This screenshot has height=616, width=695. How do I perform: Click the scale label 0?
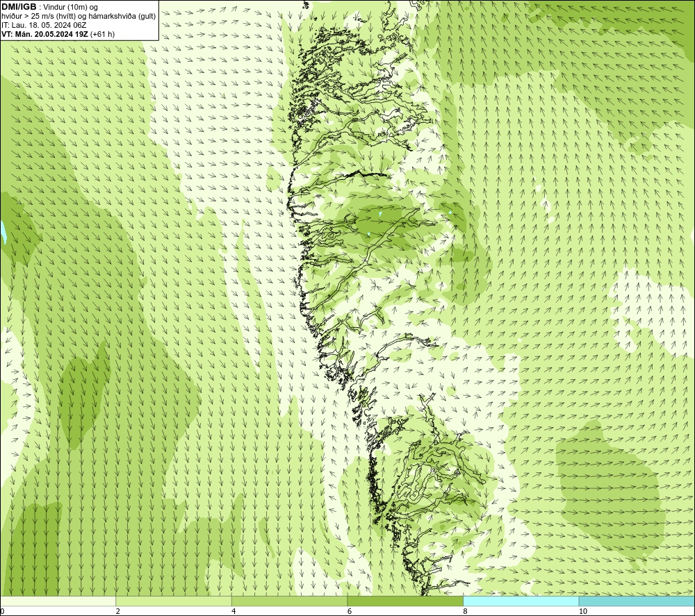point(2,611)
